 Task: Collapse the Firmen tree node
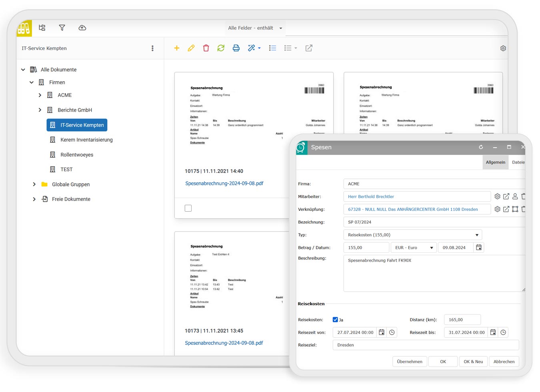point(32,82)
